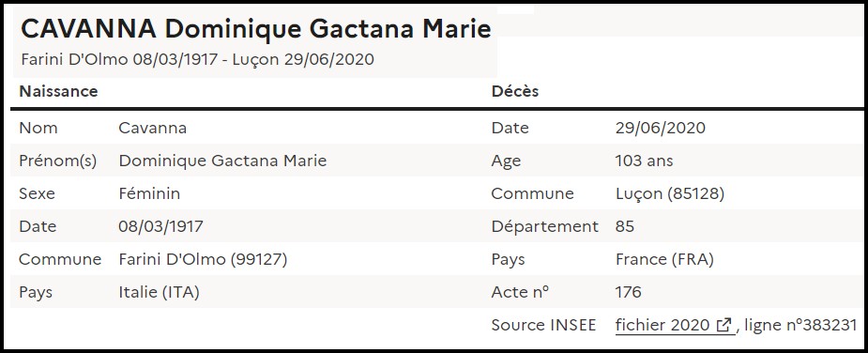Select the death date 29/06/2020 value
This screenshot has height=353, width=868.
(661, 128)
